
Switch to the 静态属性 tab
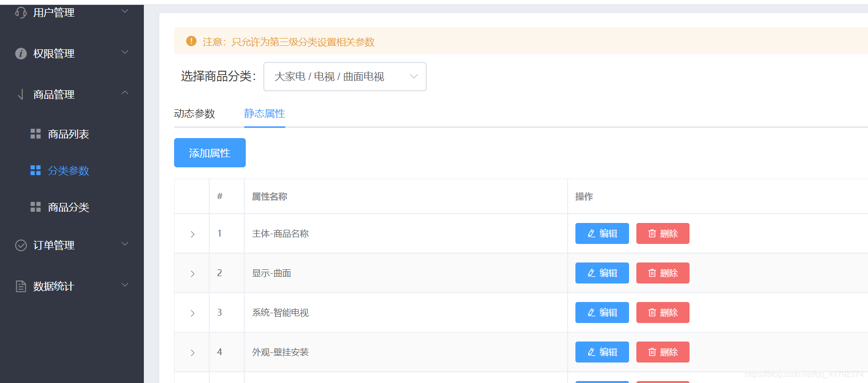tap(264, 114)
